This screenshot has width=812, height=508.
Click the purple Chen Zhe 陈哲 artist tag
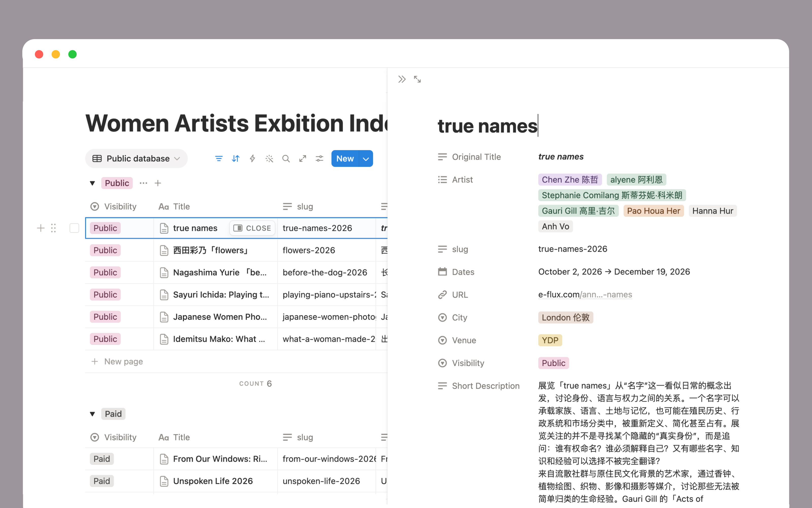point(570,180)
